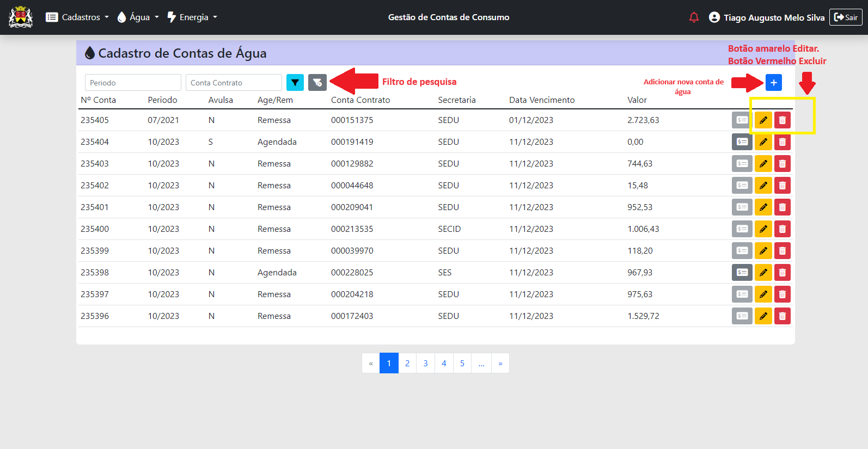The image size is (868, 449).
Task: Delete bill 235397 with the trash button
Action: 783,294
